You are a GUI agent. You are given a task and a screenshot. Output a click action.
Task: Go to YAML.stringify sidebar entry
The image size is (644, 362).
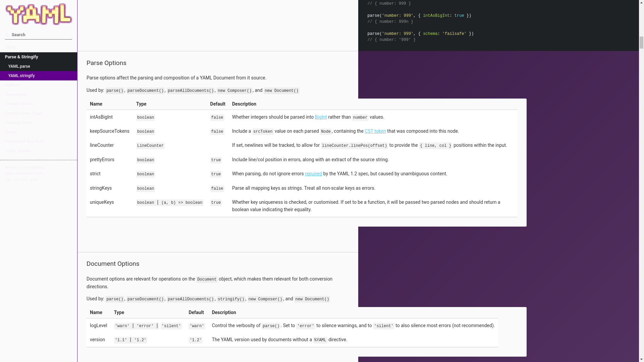tap(39, 76)
